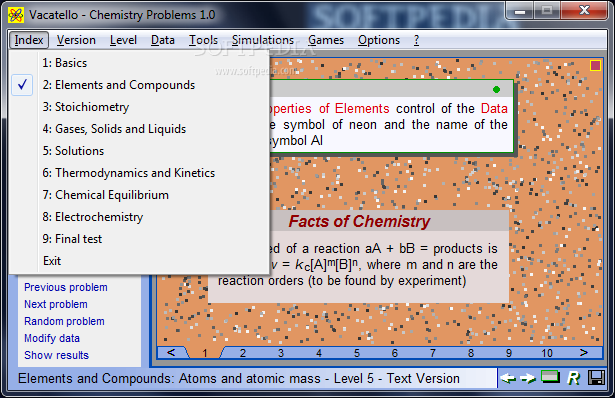This screenshot has width=615, height=398.
Task: Select 1: Basics from Index menu
Action: tap(139, 63)
